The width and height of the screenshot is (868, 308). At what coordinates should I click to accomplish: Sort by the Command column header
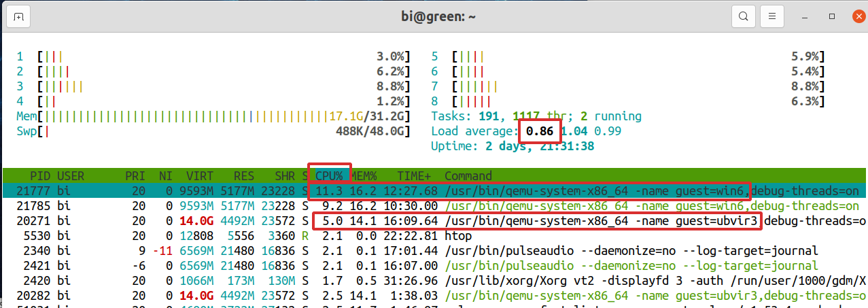(468, 175)
